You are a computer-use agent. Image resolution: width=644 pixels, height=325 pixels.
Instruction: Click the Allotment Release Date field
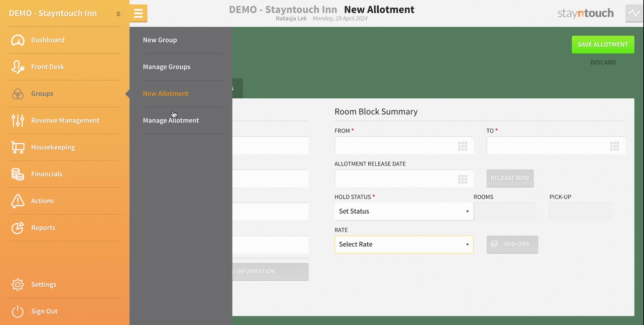point(404,179)
